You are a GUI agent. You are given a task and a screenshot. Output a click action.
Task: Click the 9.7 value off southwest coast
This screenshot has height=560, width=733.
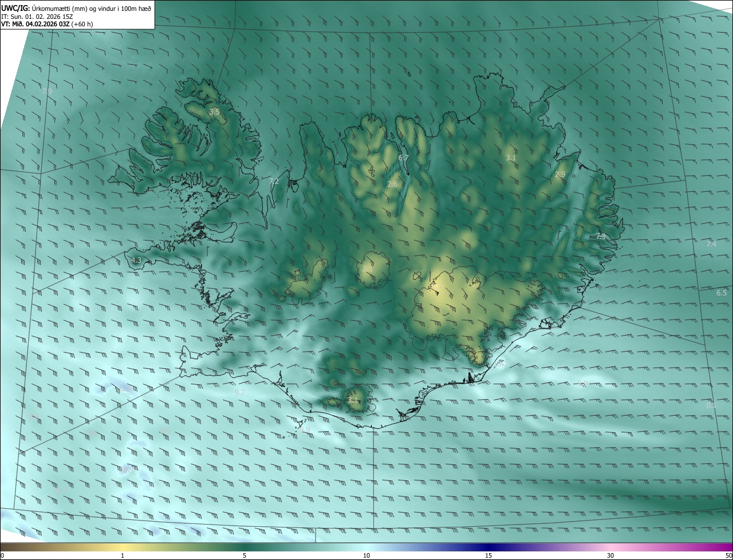[240, 393]
